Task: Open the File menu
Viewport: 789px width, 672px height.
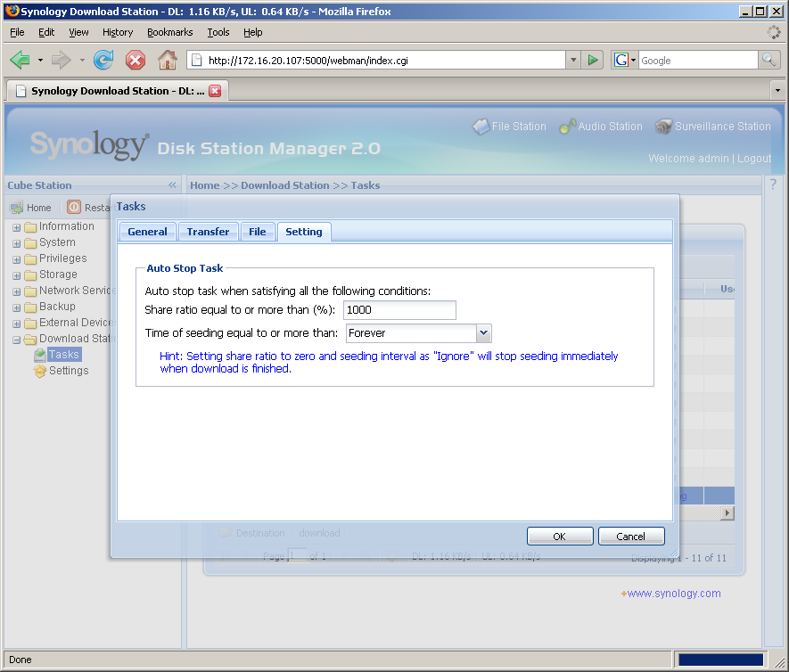Action: [x=17, y=32]
